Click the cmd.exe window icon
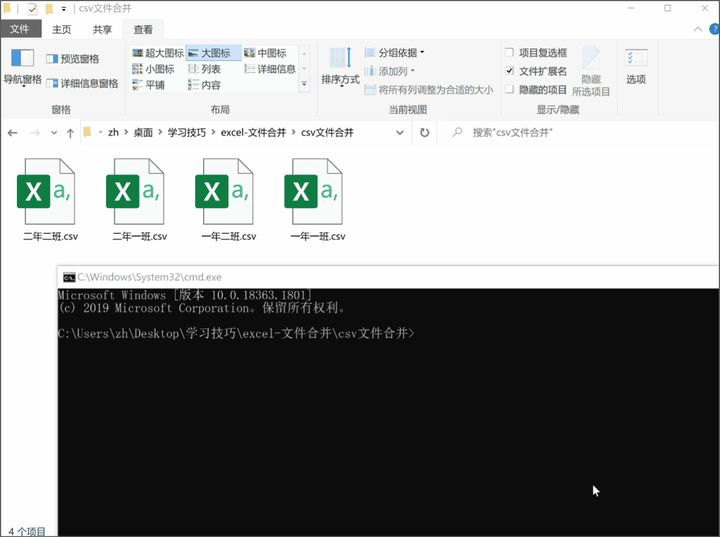Image resolution: width=720 pixels, height=537 pixels. point(69,277)
